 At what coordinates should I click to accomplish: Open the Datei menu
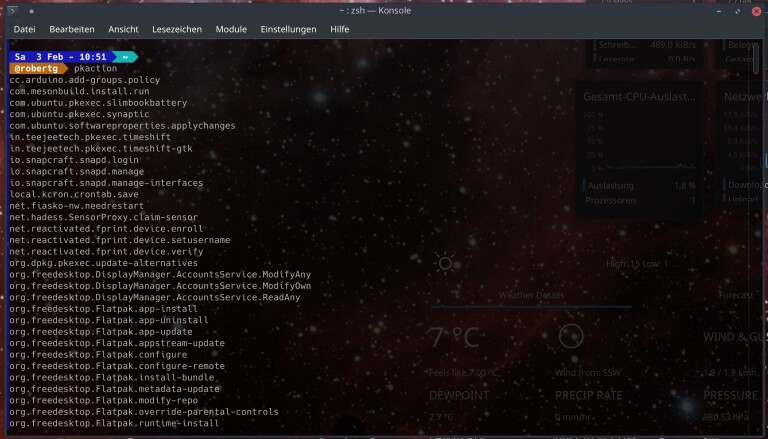(24, 29)
